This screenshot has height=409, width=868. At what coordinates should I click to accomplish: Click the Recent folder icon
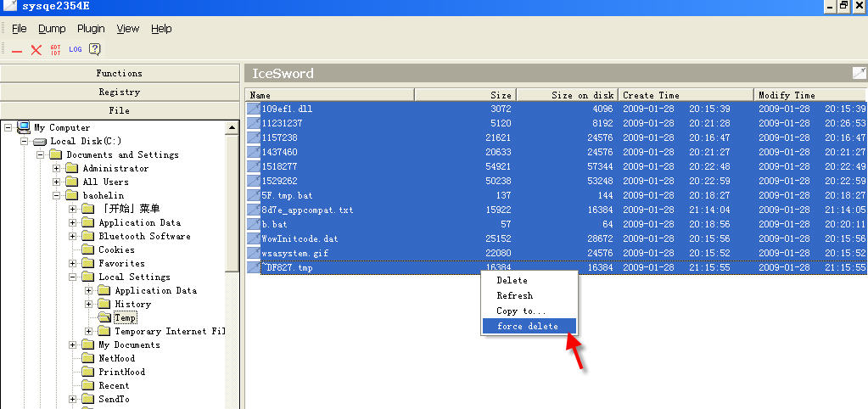[x=88, y=385]
